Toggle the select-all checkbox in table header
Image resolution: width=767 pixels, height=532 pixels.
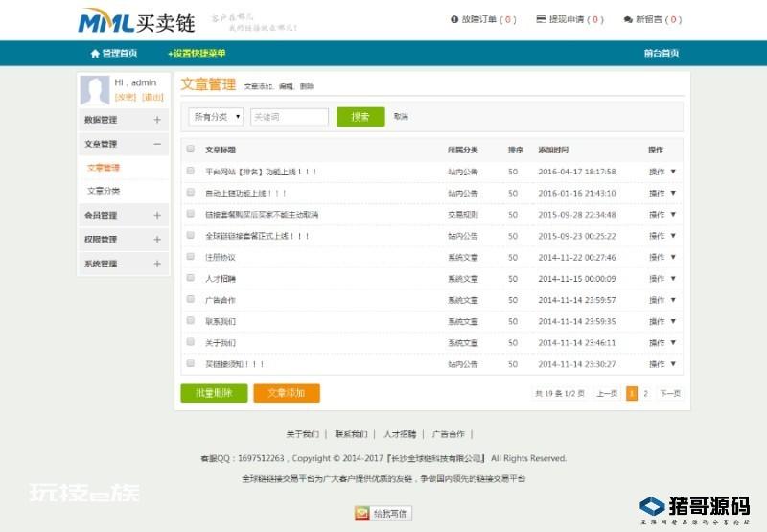click(x=190, y=150)
